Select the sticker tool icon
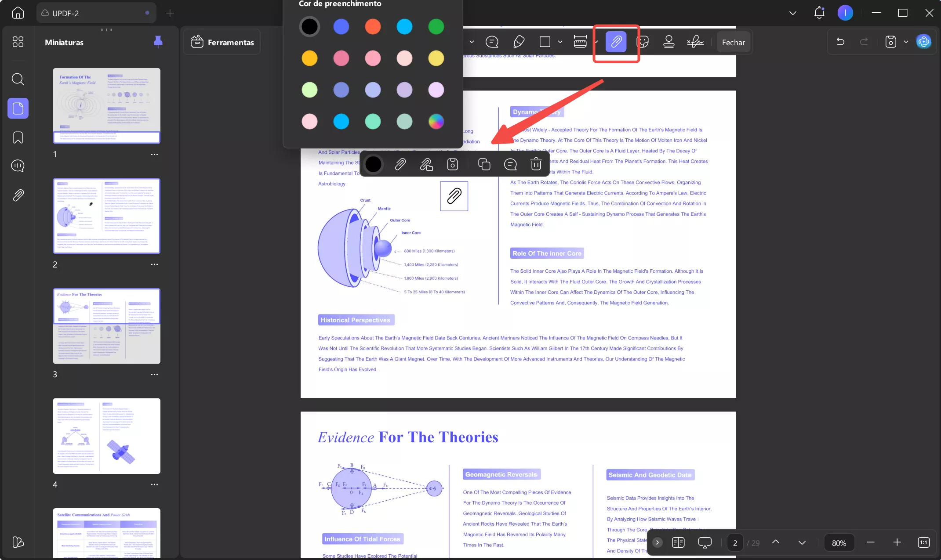The width and height of the screenshot is (941, 560). pos(643,42)
